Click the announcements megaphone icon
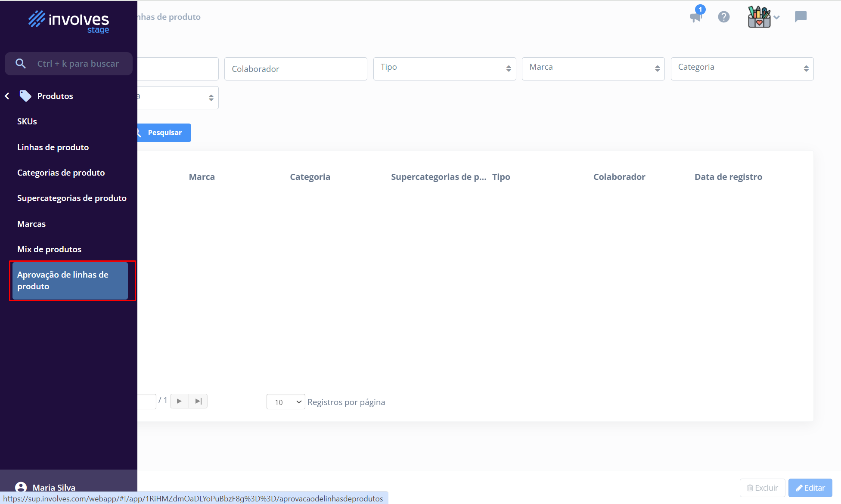The image size is (841, 504). click(x=695, y=17)
